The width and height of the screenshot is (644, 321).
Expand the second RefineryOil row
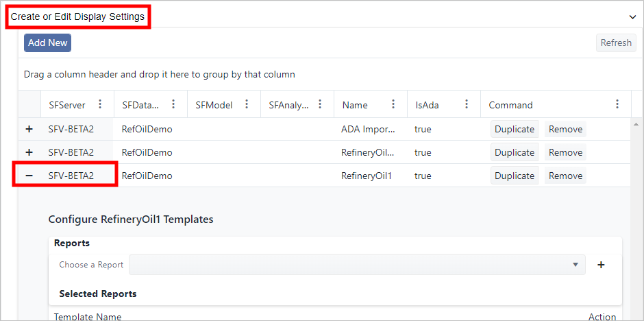(29, 152)
